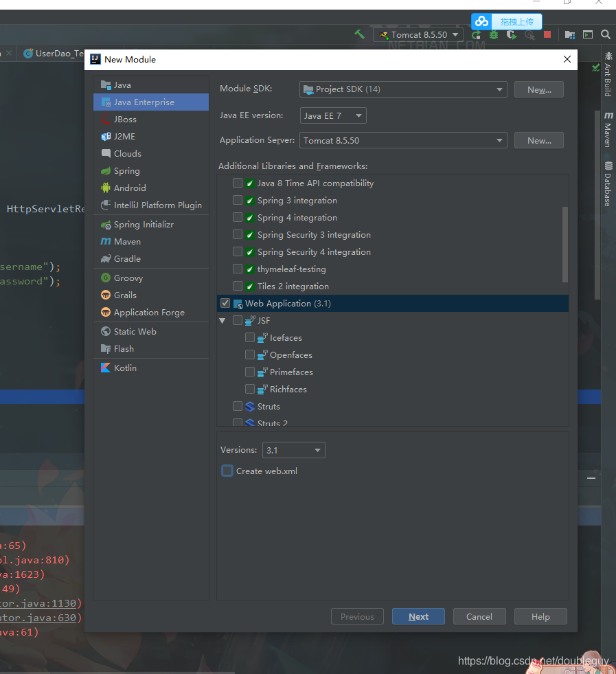Open Tomcat 8.5.50 run configuration dropdown

tap(418, 35)
